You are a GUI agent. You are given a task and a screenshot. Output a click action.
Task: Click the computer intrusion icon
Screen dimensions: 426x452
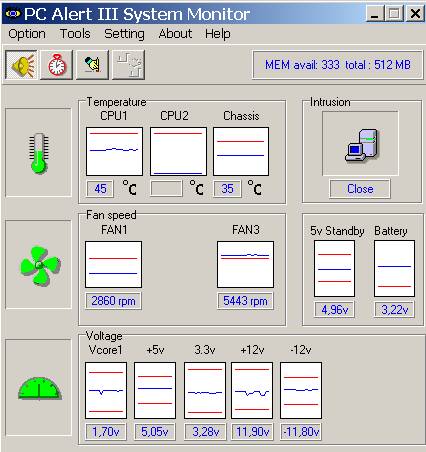pyautogui.click(x=361, y=145)
